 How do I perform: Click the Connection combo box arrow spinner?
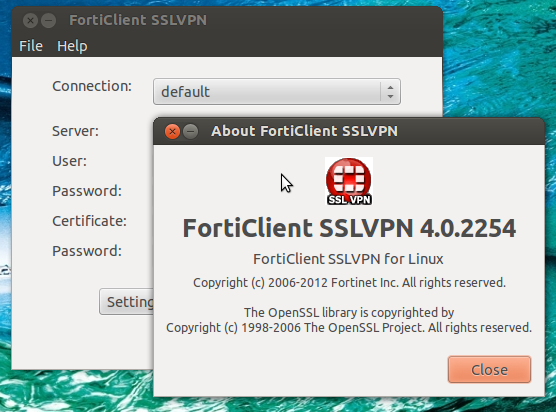coord(390,92)
